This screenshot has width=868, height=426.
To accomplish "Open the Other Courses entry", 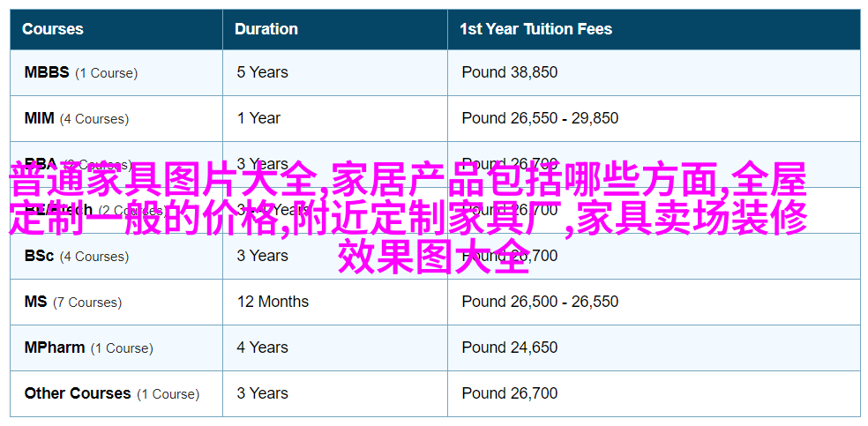I will coord(78,393).
